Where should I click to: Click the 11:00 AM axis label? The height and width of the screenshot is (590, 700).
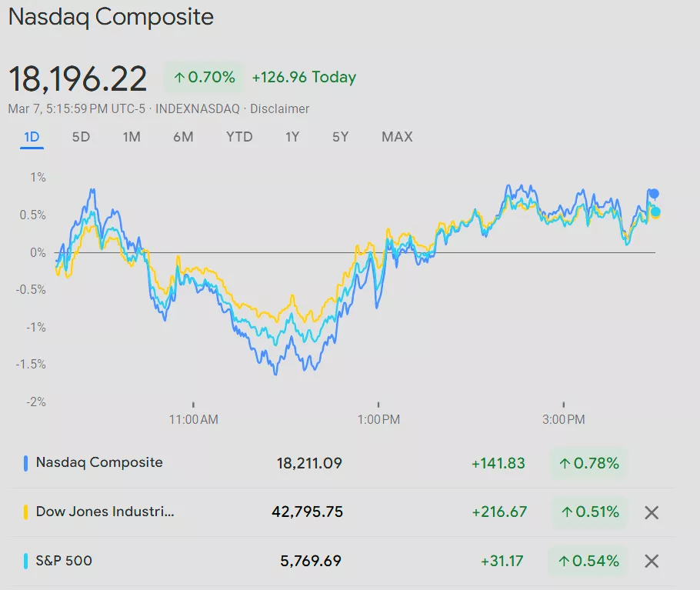(193, 419)
